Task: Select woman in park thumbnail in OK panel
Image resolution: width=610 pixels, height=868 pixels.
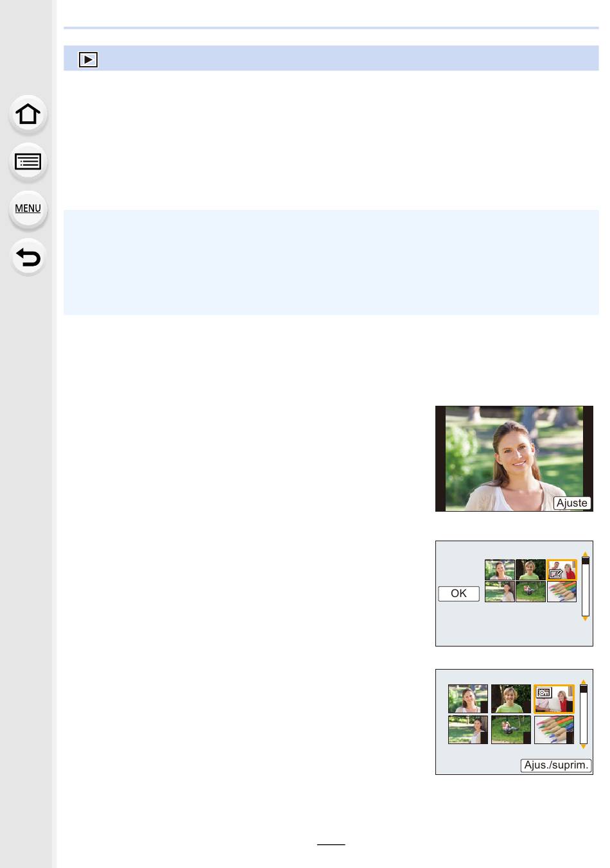Action: [x=500, y=591]
